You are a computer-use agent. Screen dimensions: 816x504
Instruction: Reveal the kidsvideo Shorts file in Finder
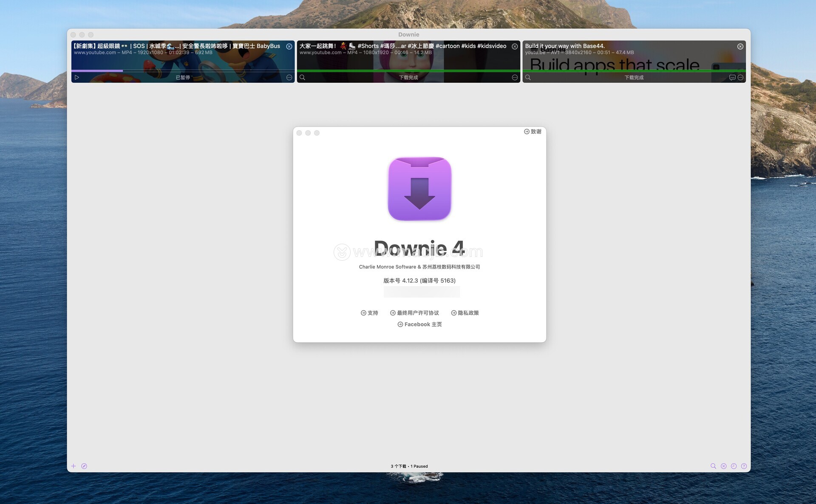[x=303, y=77]
